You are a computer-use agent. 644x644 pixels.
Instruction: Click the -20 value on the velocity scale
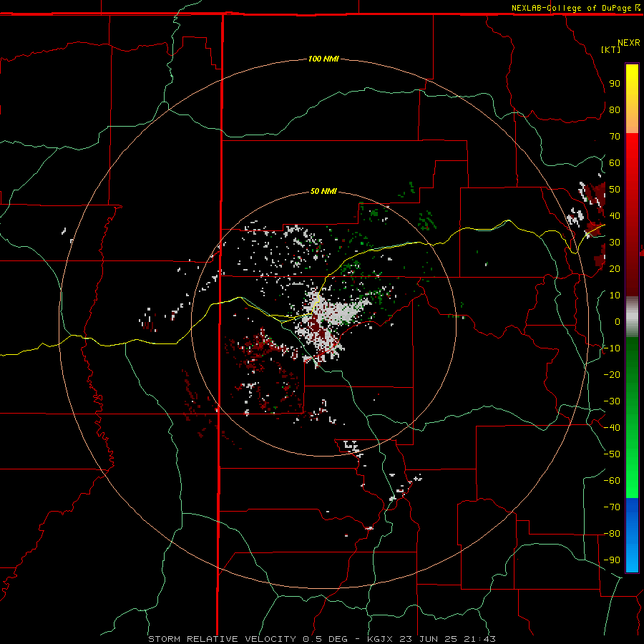tap(612, 374)
